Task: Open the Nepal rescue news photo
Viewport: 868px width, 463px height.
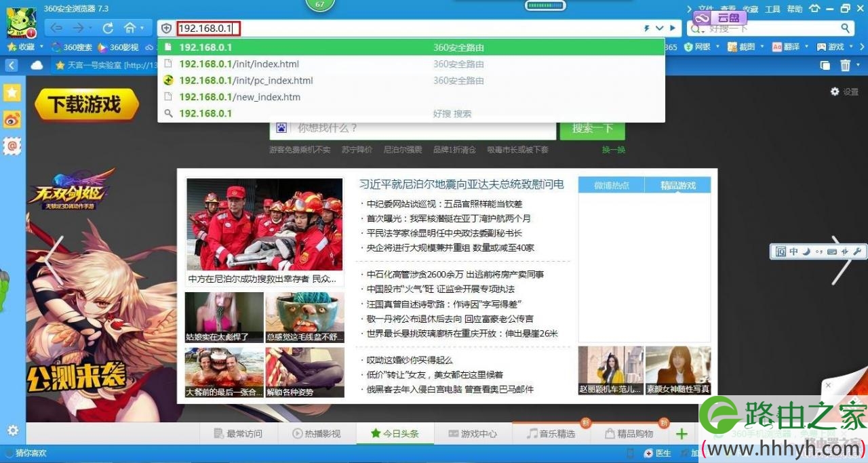Action: [x=264, y=224]
